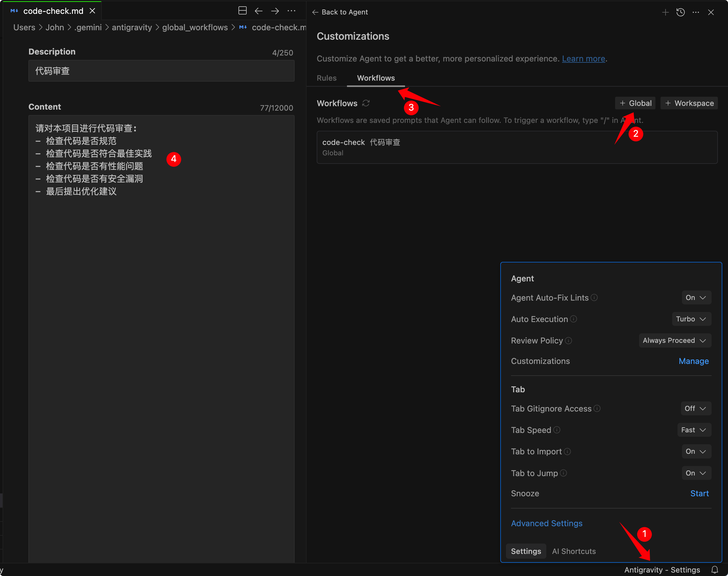Change Auto Execution Turbo dropdown
The height and width of the screenshot is (576, 728).
tap(691, 319)
